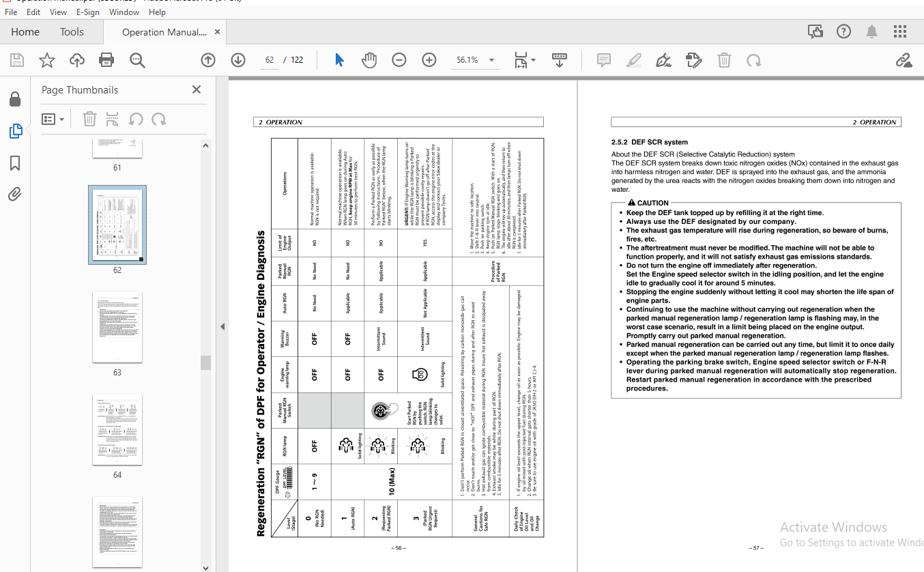The height and width of the screenshot is (572, 924).
Task: Open the help question mark icon
Action: [843, 31]
